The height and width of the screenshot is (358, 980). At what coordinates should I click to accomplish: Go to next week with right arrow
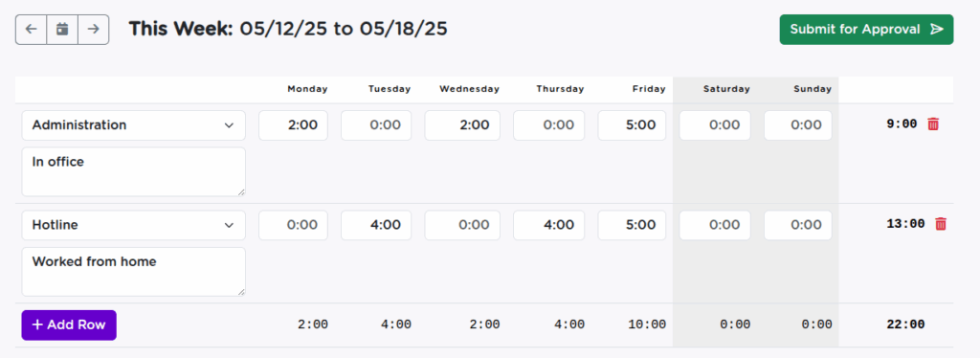94,30
